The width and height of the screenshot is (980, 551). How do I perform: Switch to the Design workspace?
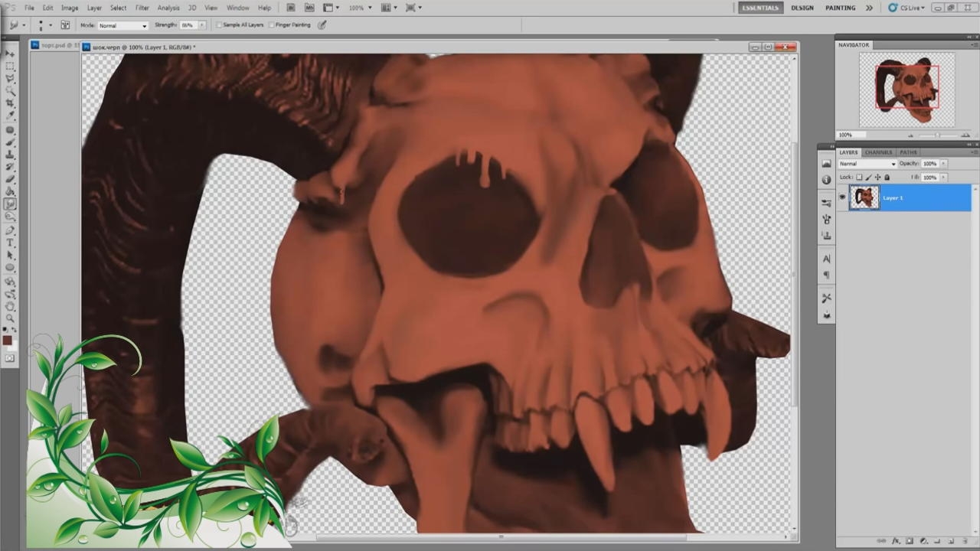tap(802, 8)
